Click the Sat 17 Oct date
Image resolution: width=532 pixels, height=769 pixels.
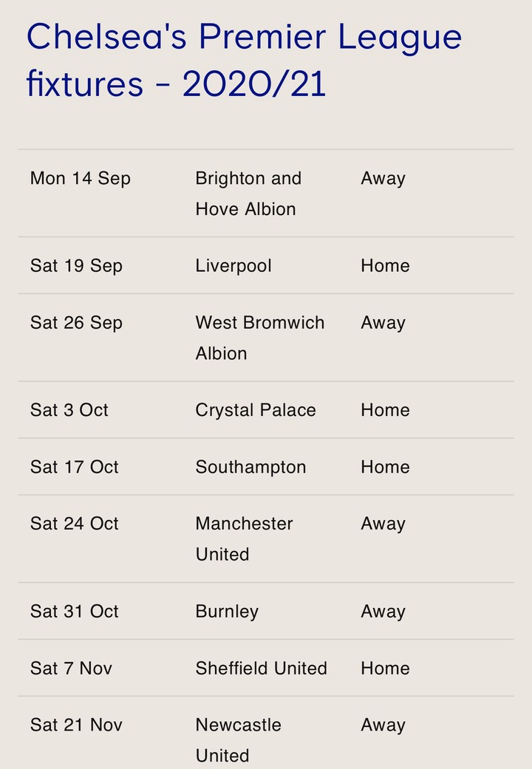click(x=75, y=467)
